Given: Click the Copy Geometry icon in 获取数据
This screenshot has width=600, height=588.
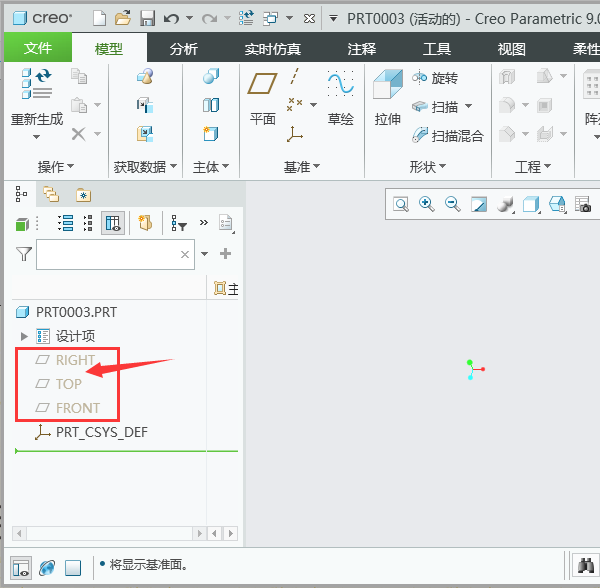Looking at the screenshot, I should click(145, 105).
